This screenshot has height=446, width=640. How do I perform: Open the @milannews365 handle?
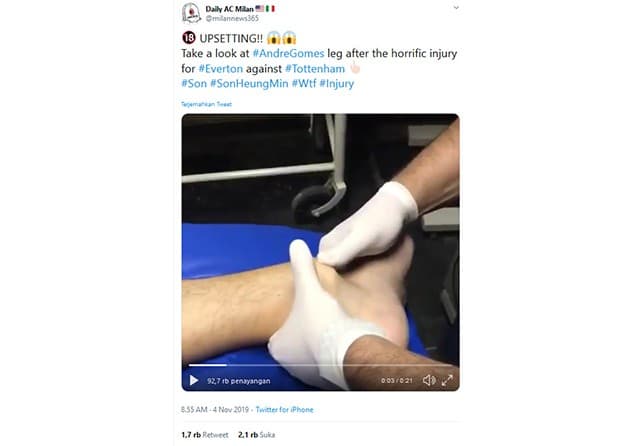232,18
